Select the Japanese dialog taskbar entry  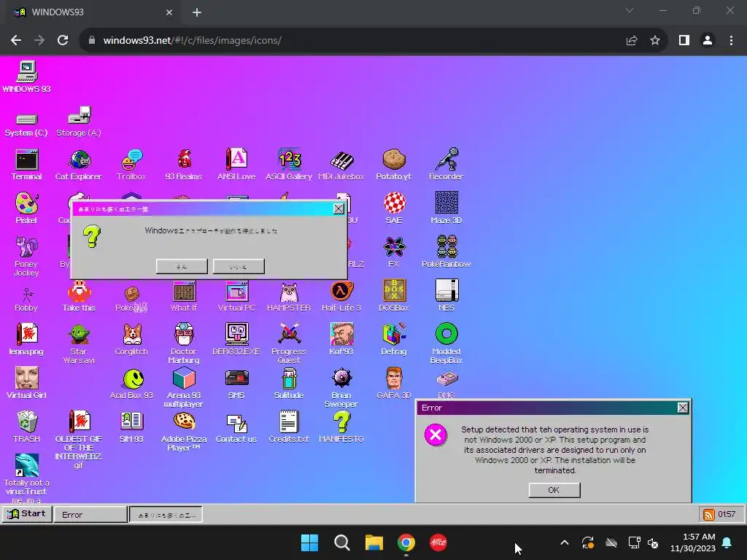tap(166, 515)
